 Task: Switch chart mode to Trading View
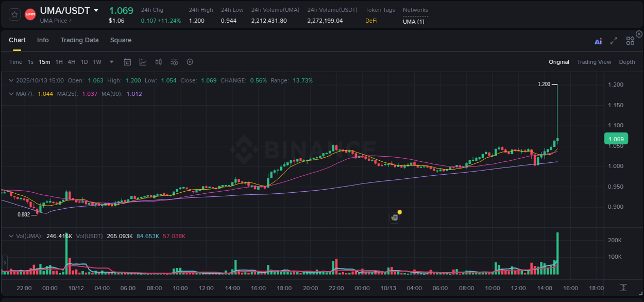[594, 62]
